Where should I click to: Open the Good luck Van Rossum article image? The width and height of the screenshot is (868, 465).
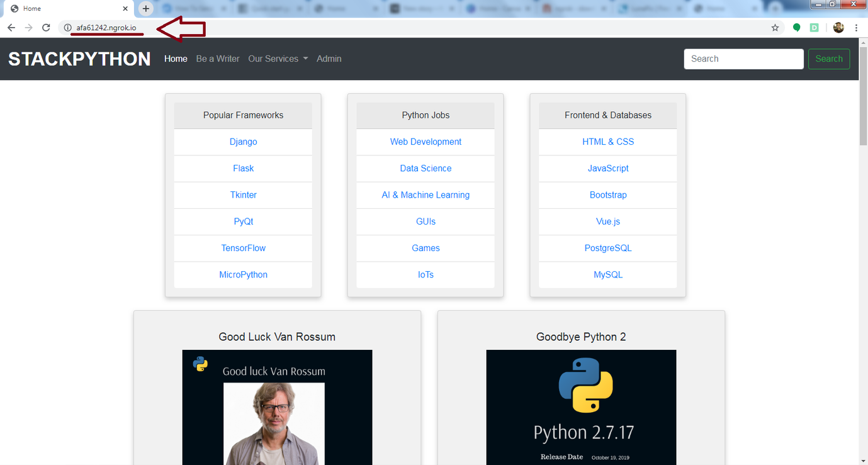(278, 408)
